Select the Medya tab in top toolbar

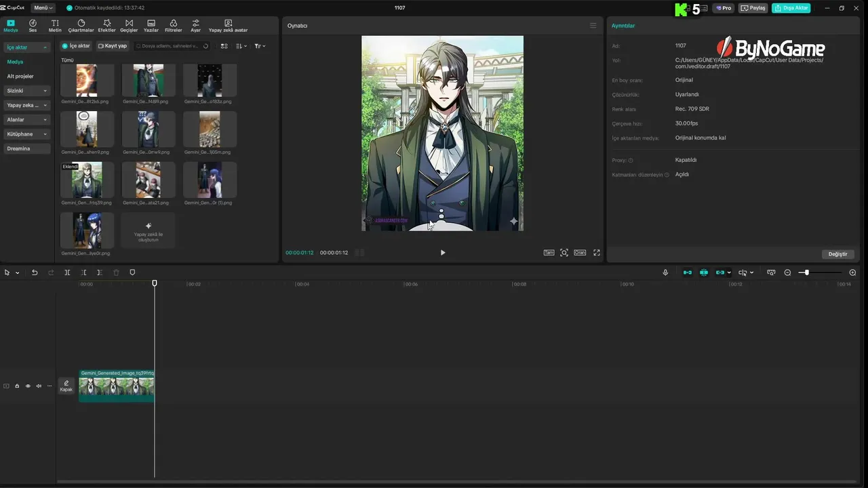(x=11, y=26)
